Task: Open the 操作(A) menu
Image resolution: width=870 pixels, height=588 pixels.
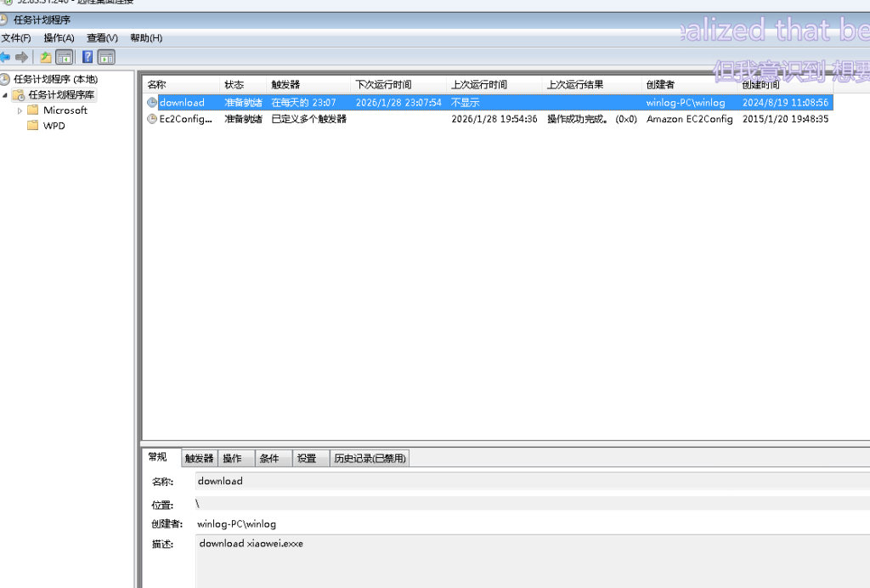Action: pyautogui.click(x=59, y=38)
